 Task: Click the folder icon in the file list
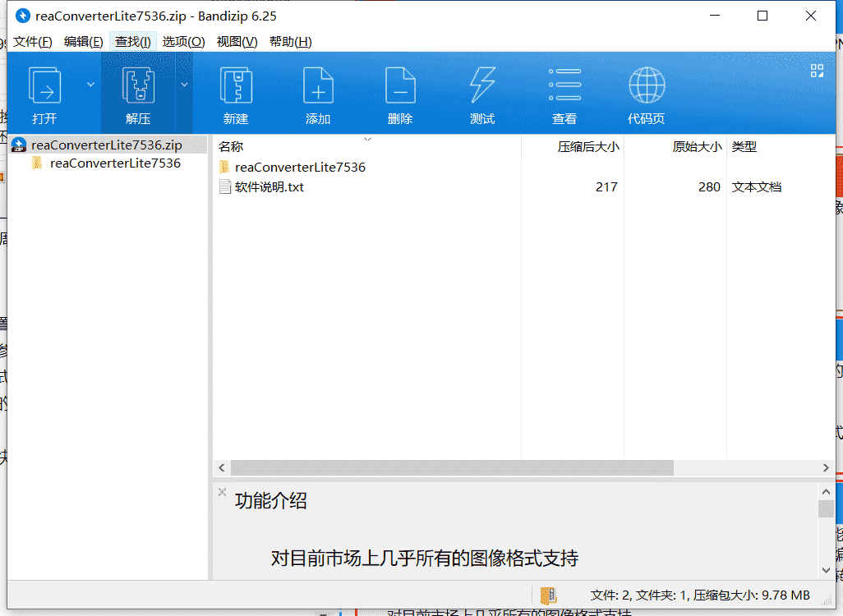point(225,168)
